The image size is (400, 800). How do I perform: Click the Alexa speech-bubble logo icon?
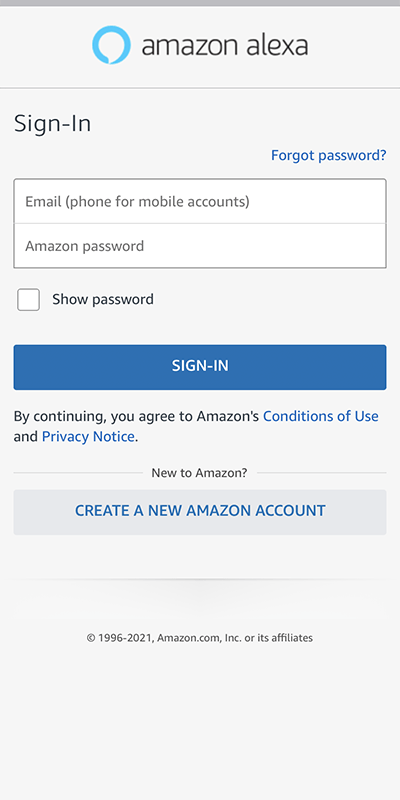111,45
